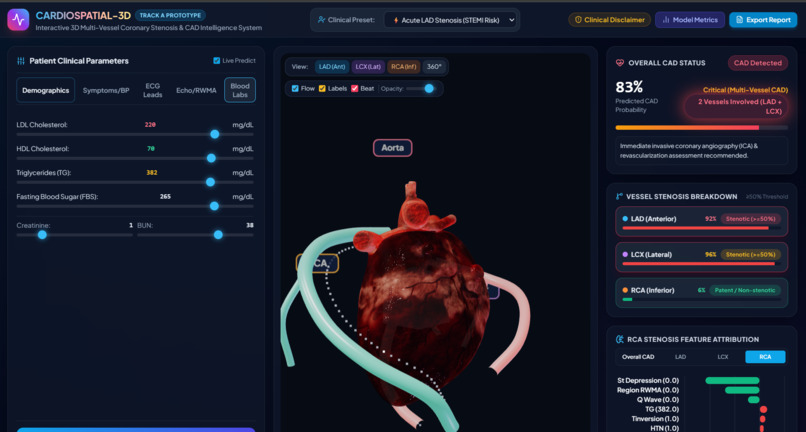Click the Aorta label on the heart model
Image resolution: width=806 pixels, height=432 pixels.
(393, 148)
